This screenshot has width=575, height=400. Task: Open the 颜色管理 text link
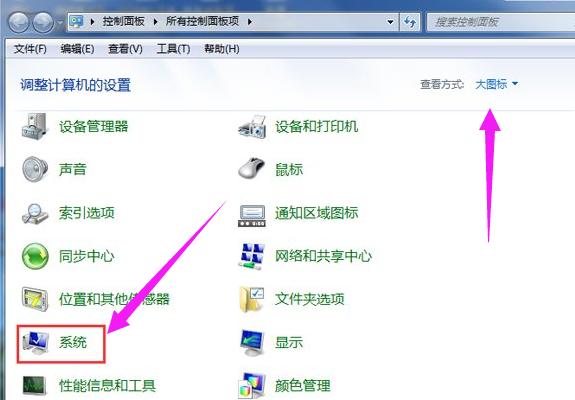303,386
